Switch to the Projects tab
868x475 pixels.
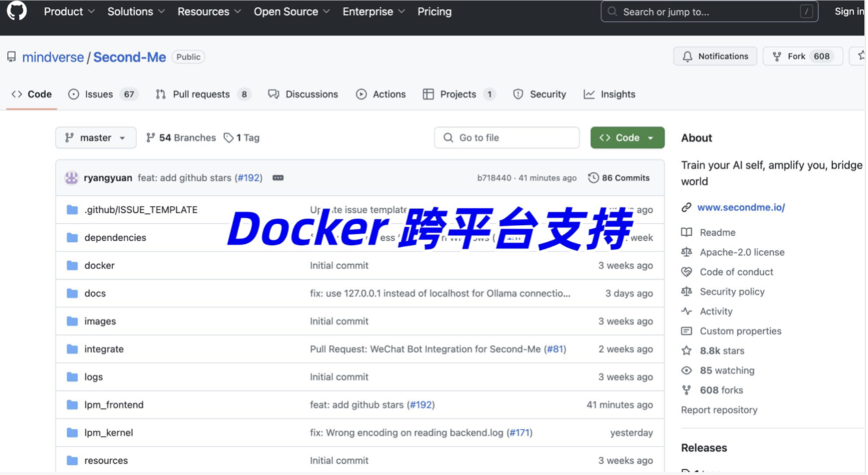point(459,94)
